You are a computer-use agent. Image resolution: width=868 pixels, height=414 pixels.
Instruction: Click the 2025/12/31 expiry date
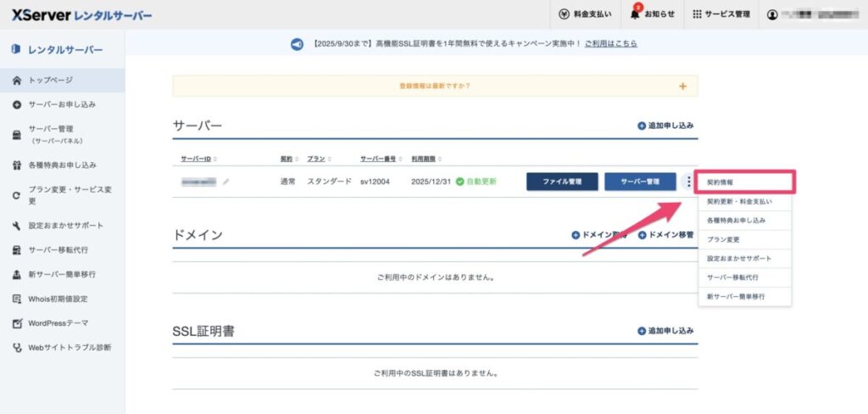tap(431, 182)
